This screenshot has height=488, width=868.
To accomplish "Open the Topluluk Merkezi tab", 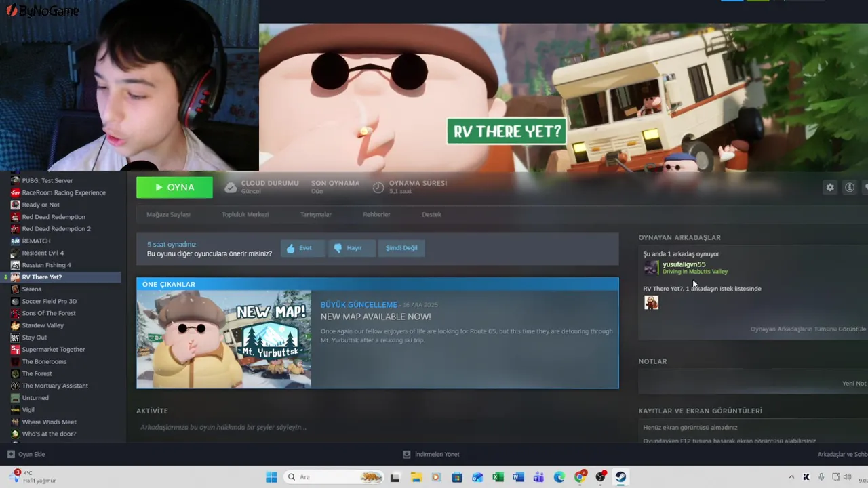I will (245, 215).
